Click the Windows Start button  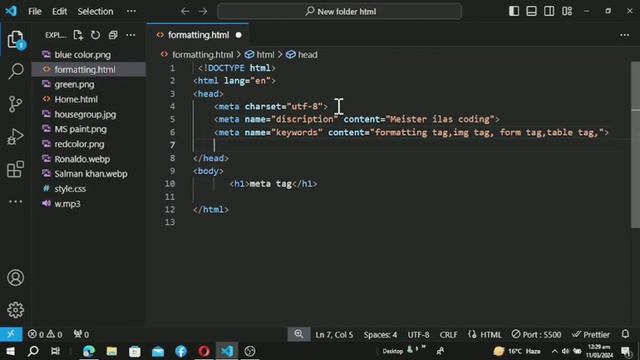click(x=11, y=351)
